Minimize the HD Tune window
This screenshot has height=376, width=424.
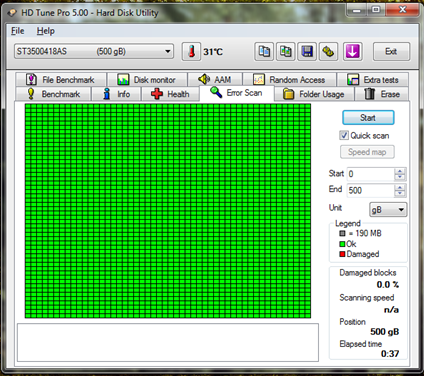(357, 10)
